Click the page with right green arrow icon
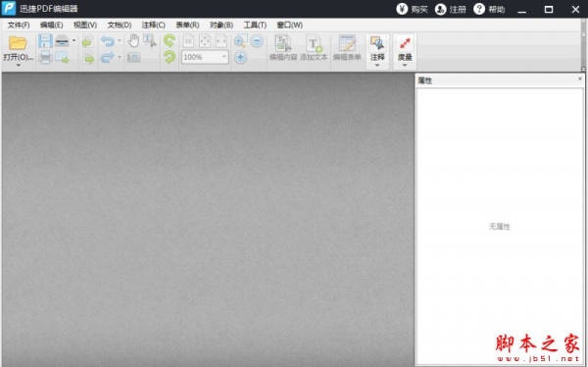 pyautogui.click(x=88, y=58)
